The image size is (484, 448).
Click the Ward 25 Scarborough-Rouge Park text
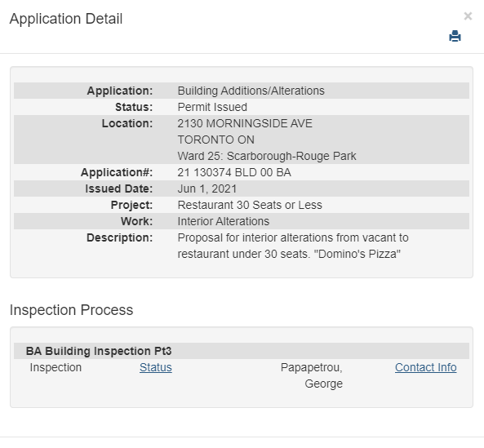267,156
